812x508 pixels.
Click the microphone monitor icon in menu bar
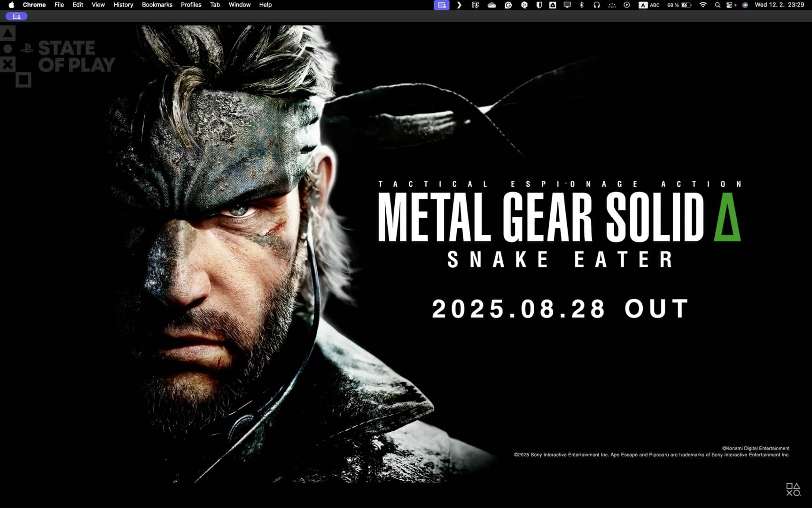pos(476,5)
